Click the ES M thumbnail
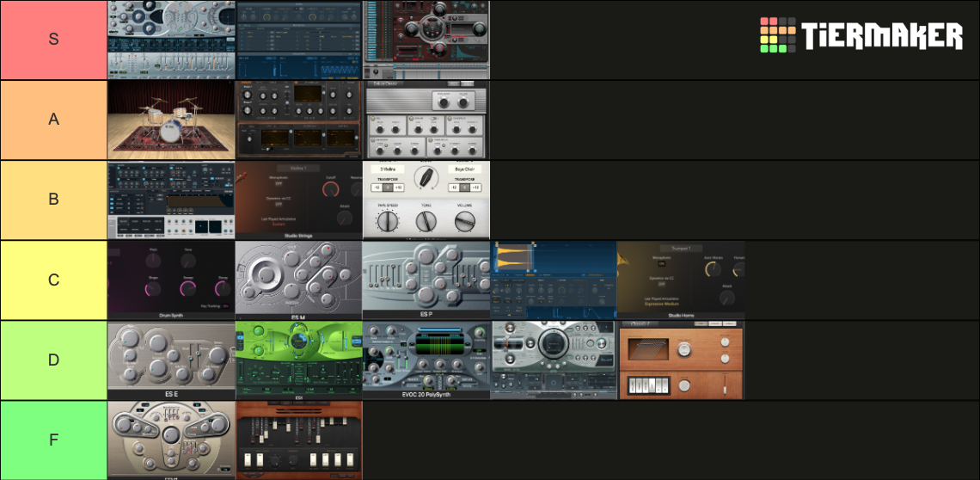Screen dimensions: 980x480 point(299,280)
